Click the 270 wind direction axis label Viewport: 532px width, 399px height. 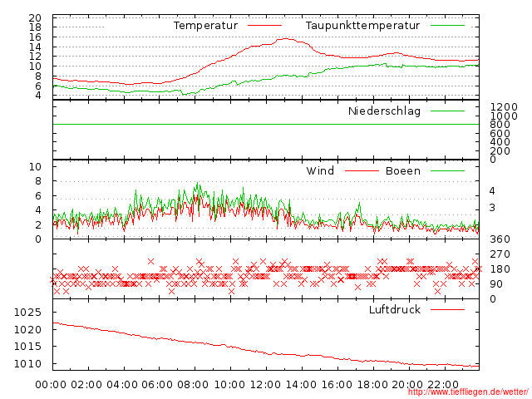(x=500, y=254)
